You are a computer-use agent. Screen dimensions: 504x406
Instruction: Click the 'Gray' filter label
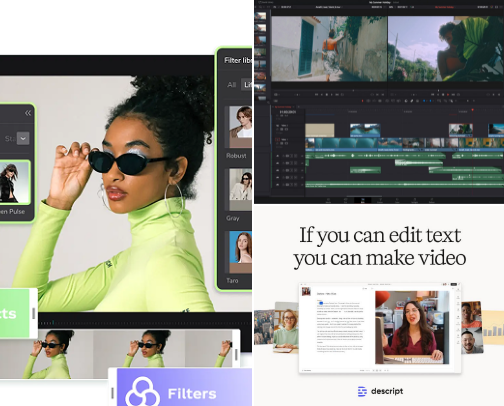[x=233, y=218]
